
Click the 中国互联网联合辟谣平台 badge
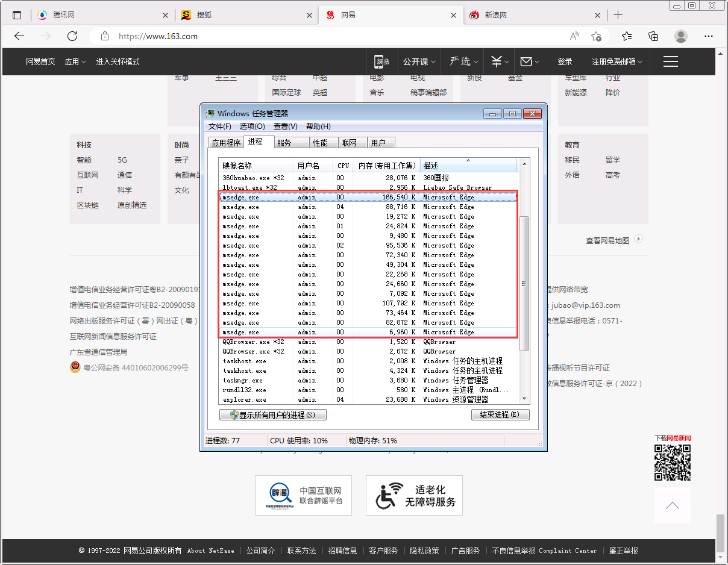pos(303,495)
